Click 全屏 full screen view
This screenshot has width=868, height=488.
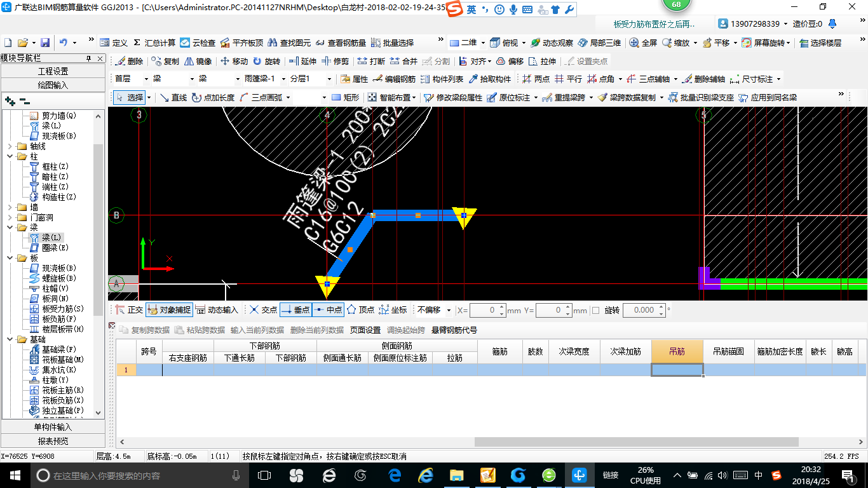coord(643,43)
